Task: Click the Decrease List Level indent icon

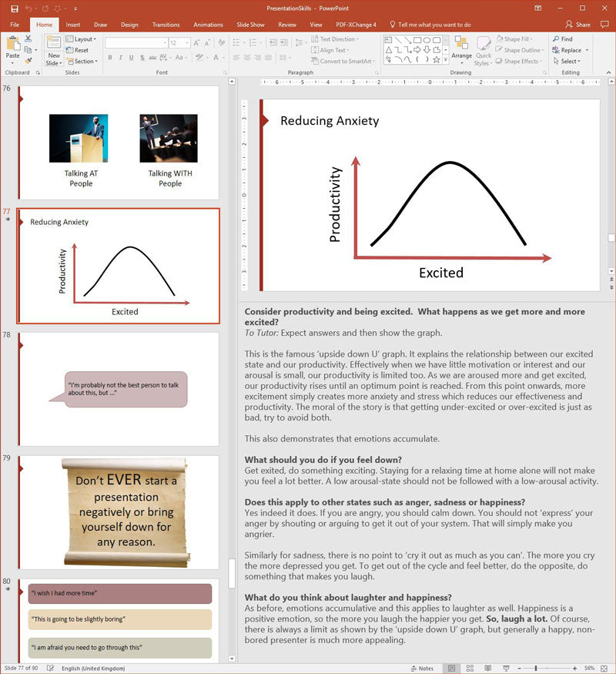Action: [x=273, y=42]
